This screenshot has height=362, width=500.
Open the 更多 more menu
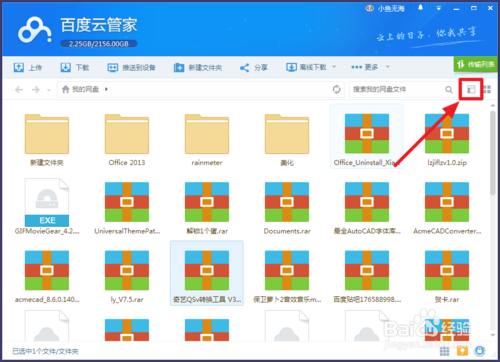pos(364,67)
